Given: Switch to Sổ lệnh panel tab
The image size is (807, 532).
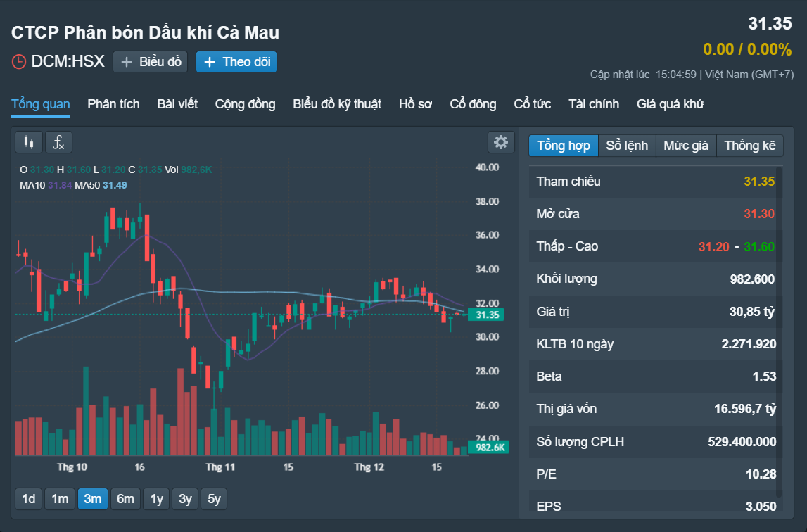Looking at the screenshot, I should pyautogui.click(x=627, y=146).
